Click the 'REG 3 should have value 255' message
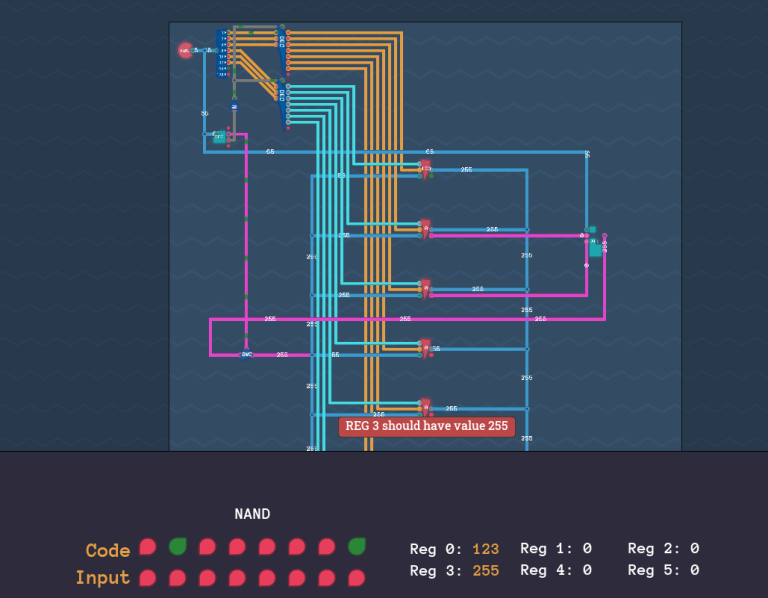Image resolution: width=768 pixels, height=598 pixels. pos(427,427)
